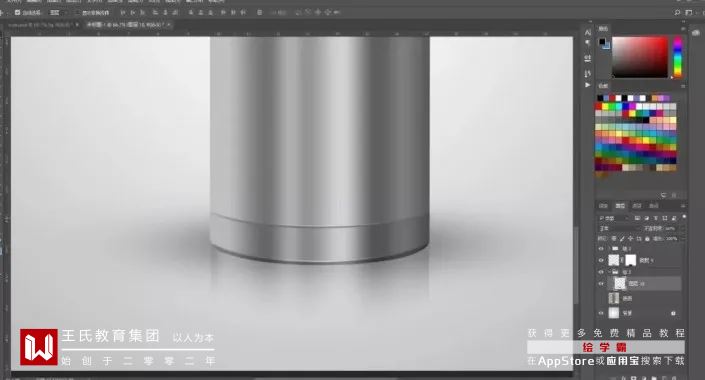
Task: Hide the Background layer
Action: click(601, 313)
